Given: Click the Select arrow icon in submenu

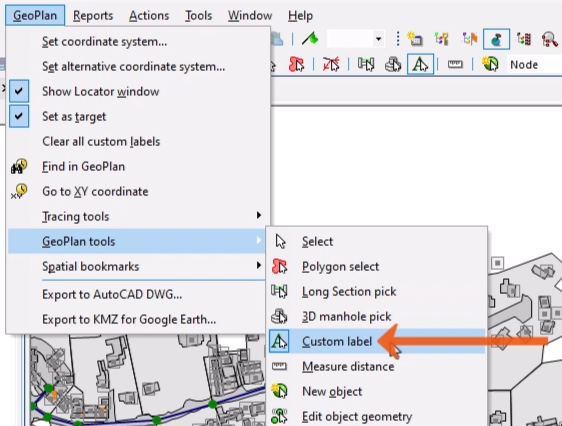Looking at the screenshot, I should (x=281, y=241).
